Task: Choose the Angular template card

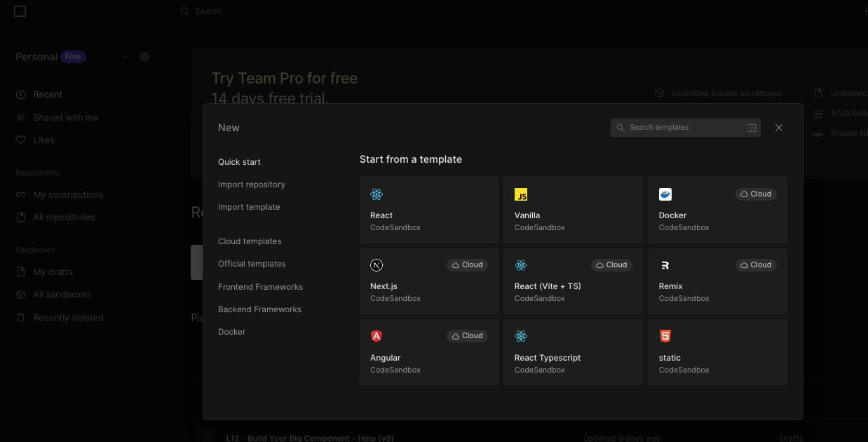Action: (x=429, y=351)
